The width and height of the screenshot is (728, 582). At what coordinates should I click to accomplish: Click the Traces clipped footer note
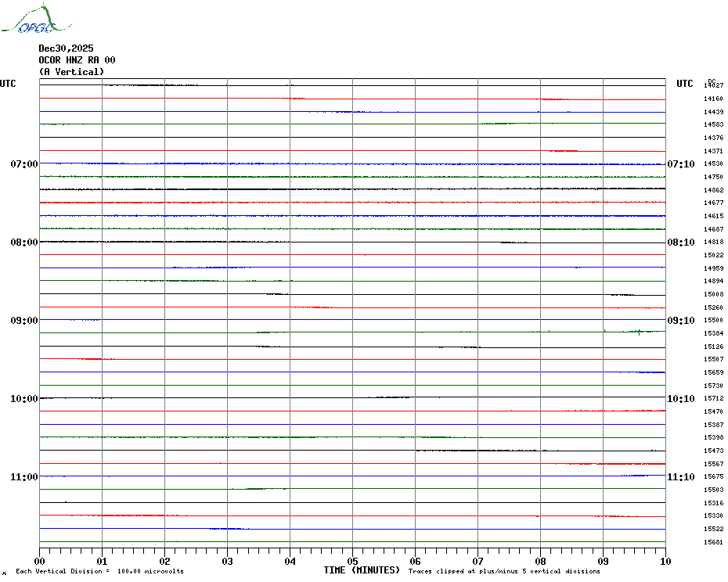(x=504, y=572)
